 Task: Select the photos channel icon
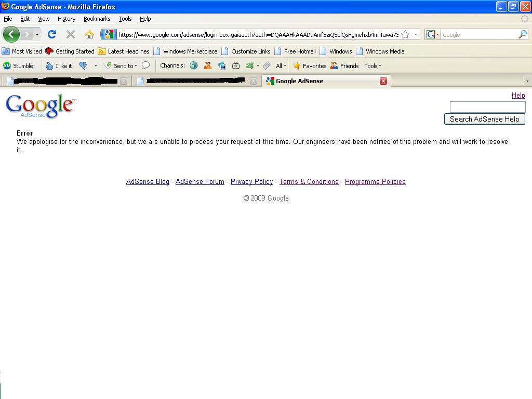[x=222, y=65]
